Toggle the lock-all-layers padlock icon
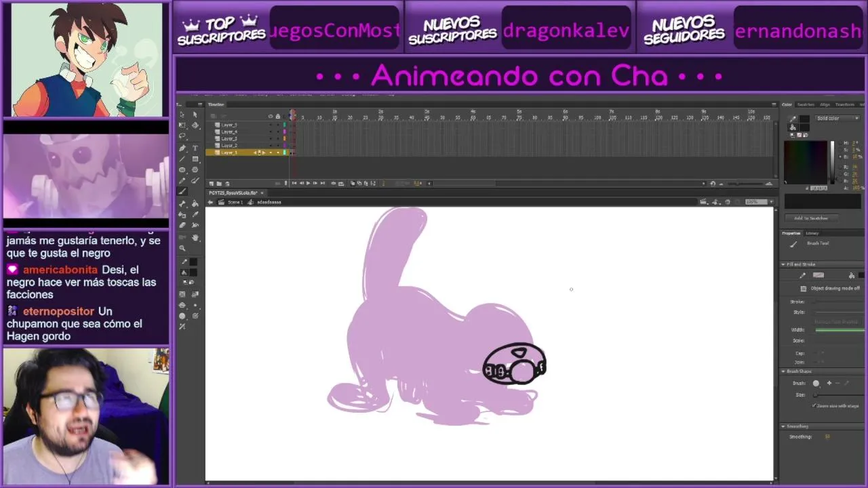The image size is (868, 488). click(278, 117)
